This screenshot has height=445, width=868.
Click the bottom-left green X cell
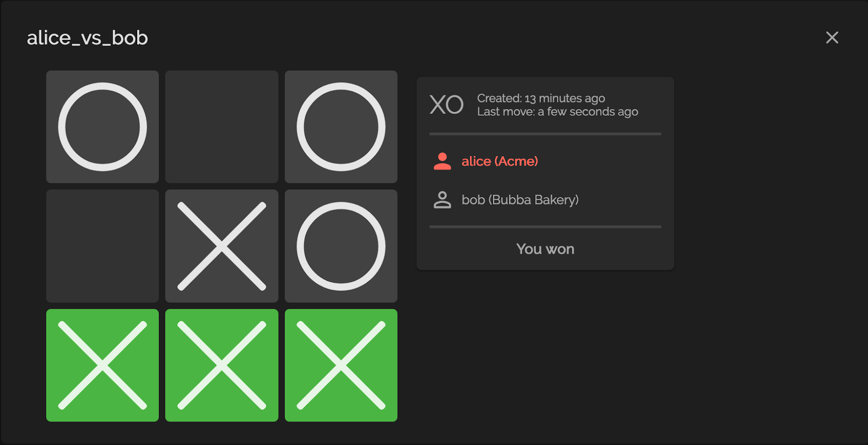102,365
